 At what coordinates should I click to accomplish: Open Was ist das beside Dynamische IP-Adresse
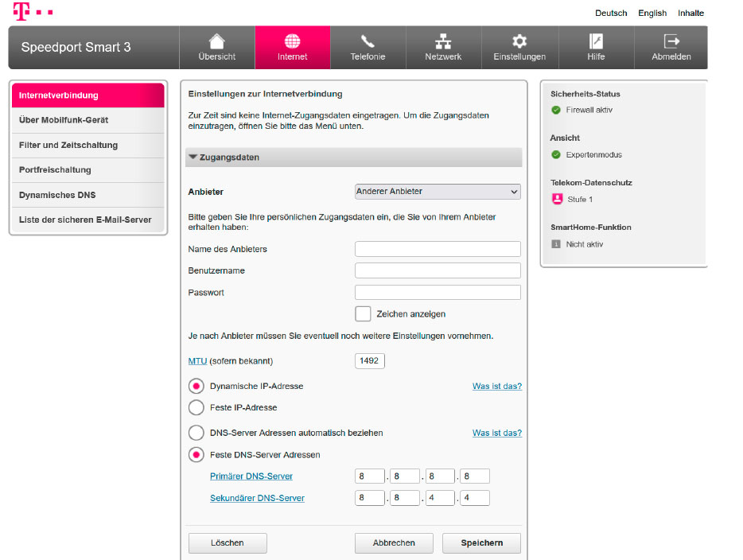497,386
